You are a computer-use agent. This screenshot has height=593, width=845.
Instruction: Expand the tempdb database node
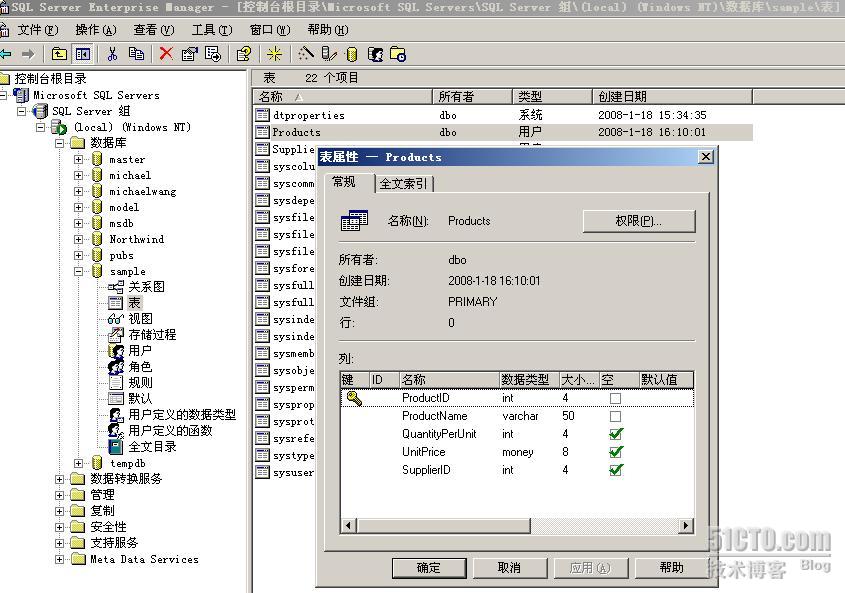(x=79, y=463)
